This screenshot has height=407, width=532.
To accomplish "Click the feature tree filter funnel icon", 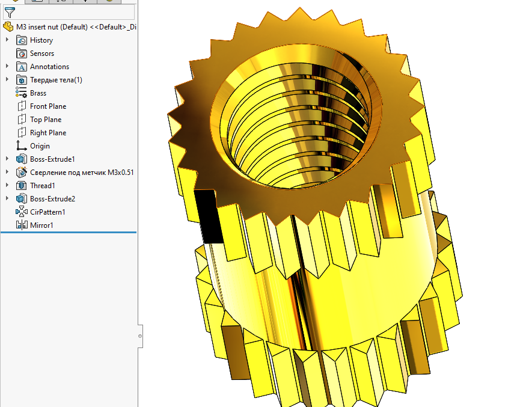I will coord(8,13).
